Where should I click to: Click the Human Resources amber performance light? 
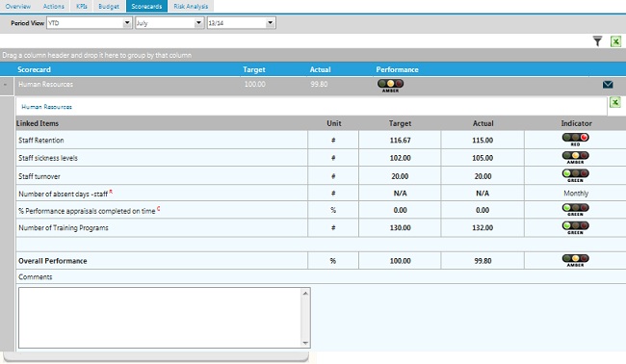390,85
